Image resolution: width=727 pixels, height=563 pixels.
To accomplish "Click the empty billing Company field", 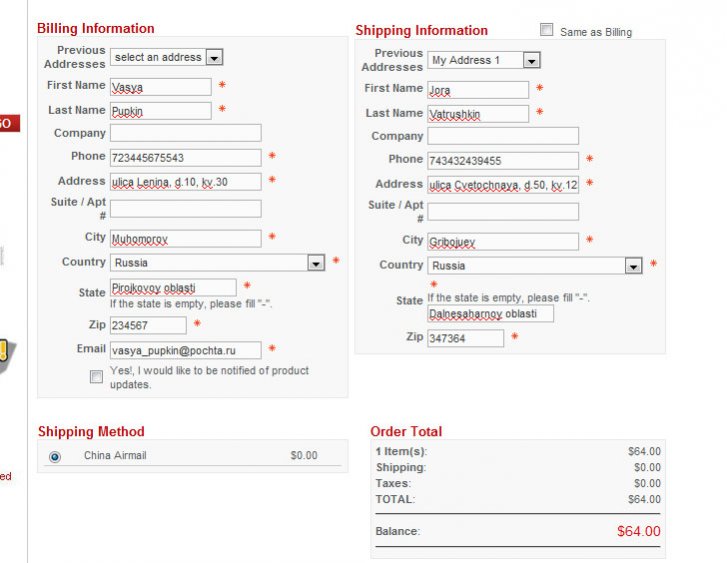I will [x=185, y=133].
